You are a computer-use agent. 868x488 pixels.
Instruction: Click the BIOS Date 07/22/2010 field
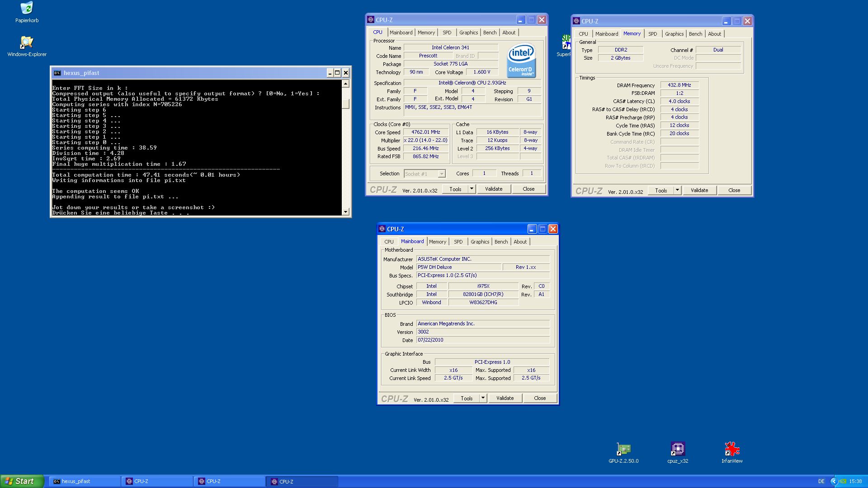(x=483, y=340)
